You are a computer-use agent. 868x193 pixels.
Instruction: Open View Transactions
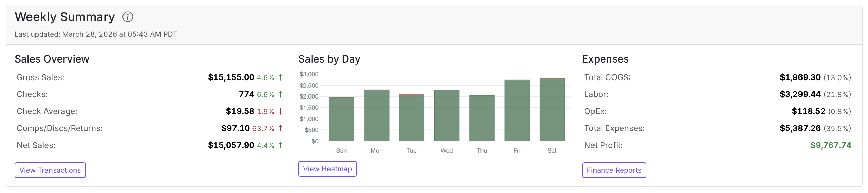(50, 170)
